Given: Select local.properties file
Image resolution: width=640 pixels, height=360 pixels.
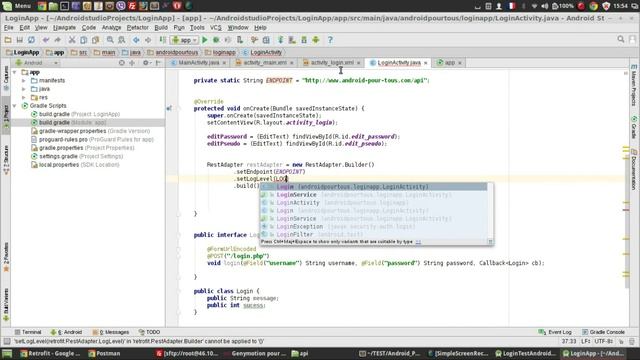Looking at the screenshot, I should 75,165.
